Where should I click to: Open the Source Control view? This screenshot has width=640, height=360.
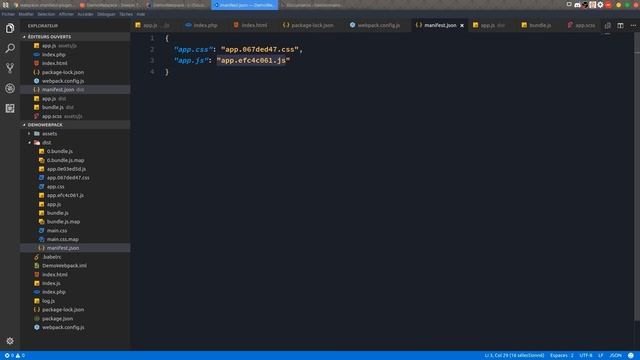pyautogui.click(x=10, y=68)
